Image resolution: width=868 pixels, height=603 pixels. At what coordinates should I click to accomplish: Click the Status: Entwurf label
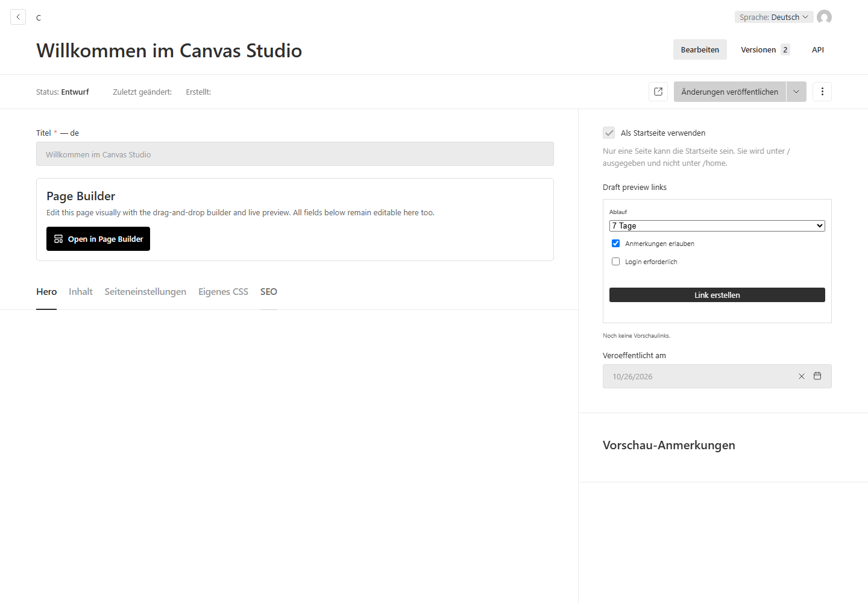63,92
